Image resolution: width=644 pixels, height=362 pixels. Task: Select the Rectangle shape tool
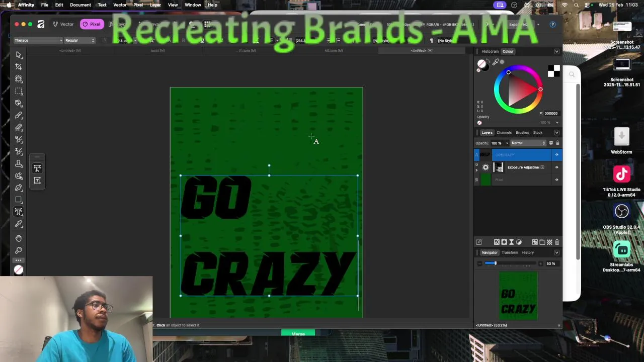coord(19,200)
